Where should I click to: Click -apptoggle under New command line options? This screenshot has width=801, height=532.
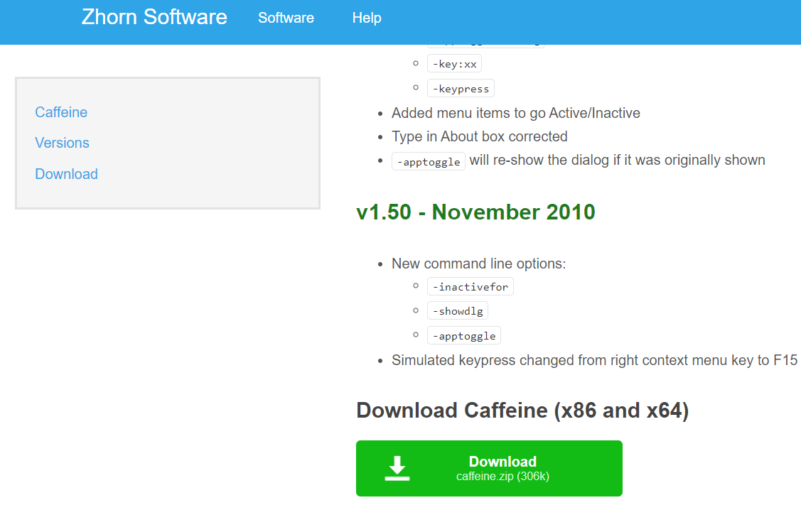tap(464, 335)
